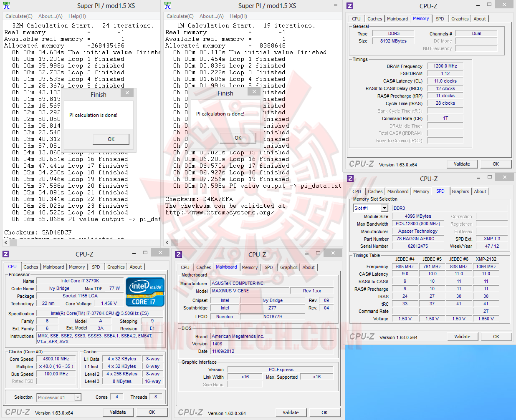The width and height of the screenshot is (516, 420).
Task: Switch to SPD tab in the CPU tab window
Action: 96,267
